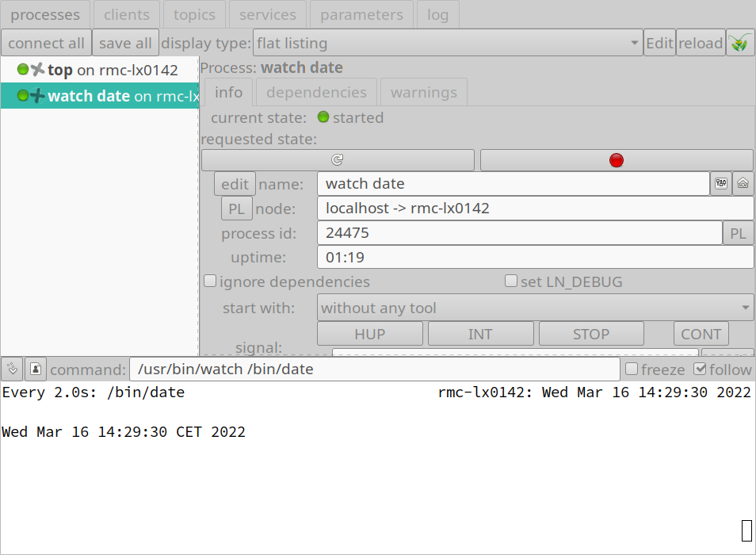Click the terminal output line Wed Mar 16 14:29:30 CET
756x555 pixels.
(x=124, y=431)
